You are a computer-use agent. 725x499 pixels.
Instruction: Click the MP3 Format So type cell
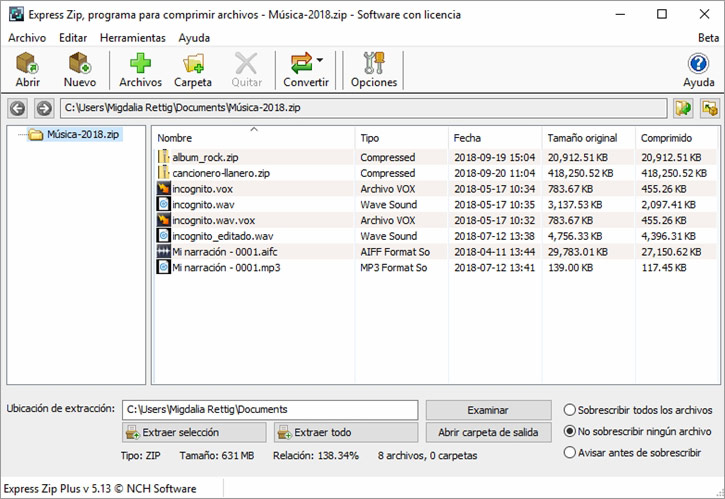click(393, 267)
